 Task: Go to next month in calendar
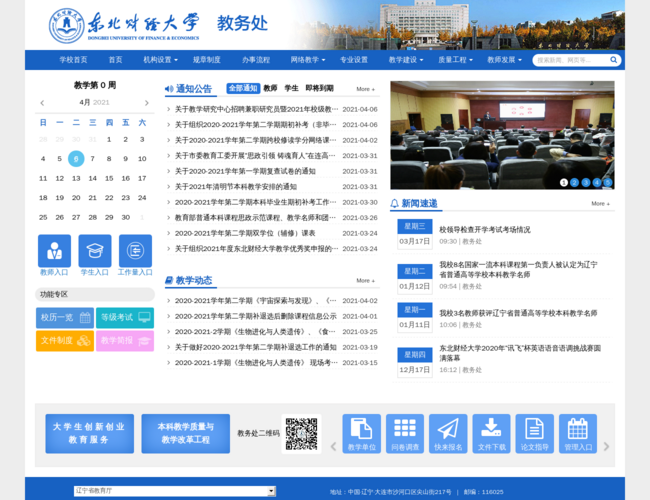(x=146, y=103)
